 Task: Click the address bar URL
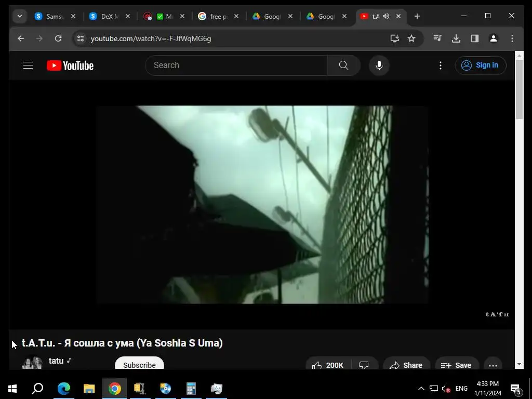tap(151, 38)
